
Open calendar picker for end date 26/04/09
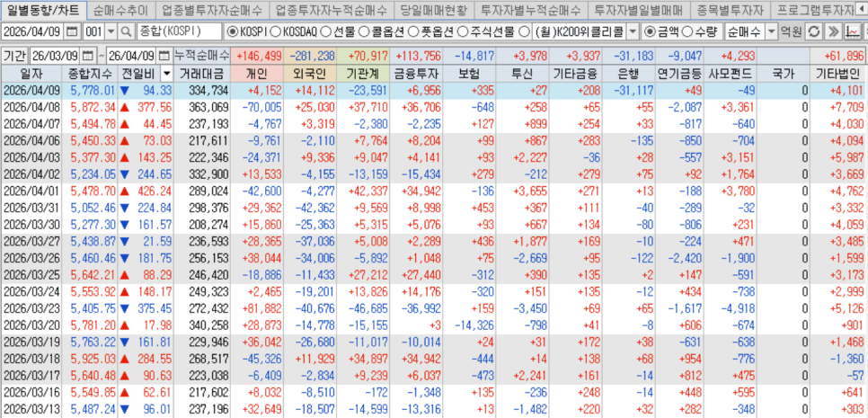click(x=164, y=56)
